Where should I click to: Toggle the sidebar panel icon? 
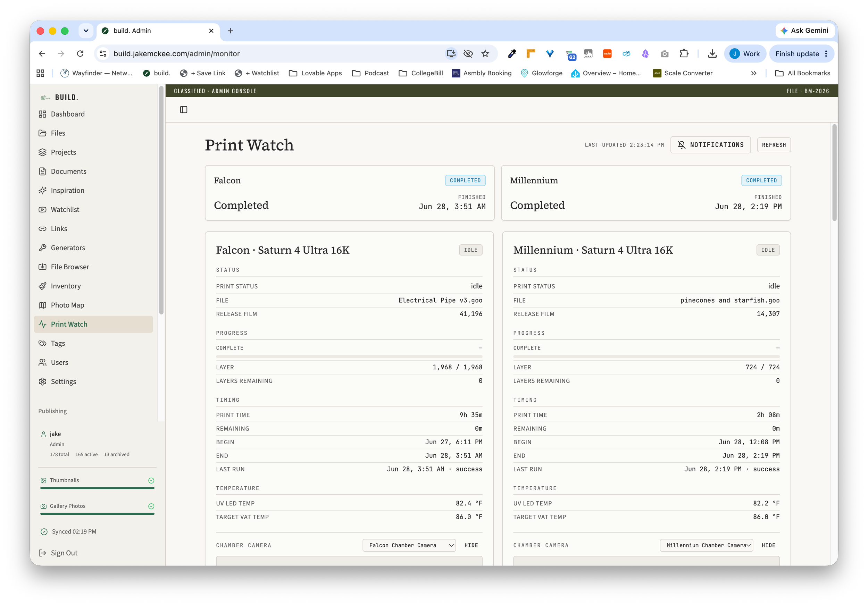coord(183,110)
